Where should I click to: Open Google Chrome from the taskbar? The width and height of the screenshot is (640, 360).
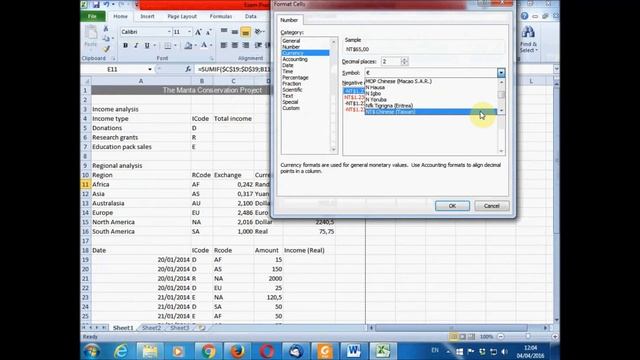pyautogui.click(x=208, y=351)
